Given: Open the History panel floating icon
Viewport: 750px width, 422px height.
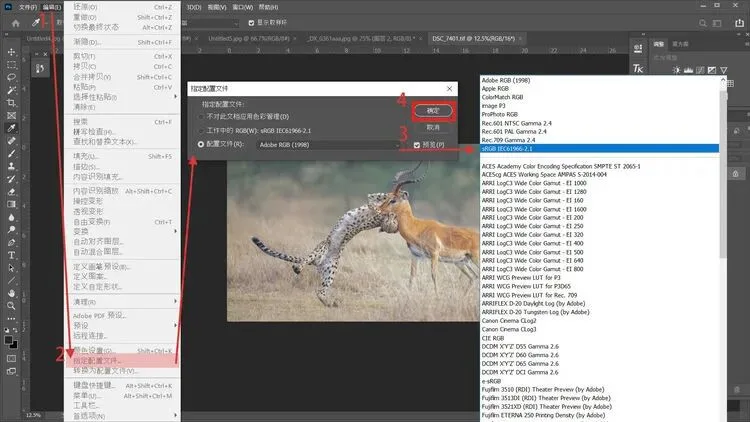Looking at the screenshot, I should click(x=40, y=69).
